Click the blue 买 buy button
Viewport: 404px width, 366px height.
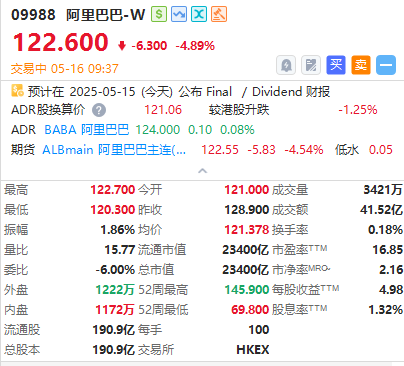[336, 65]
